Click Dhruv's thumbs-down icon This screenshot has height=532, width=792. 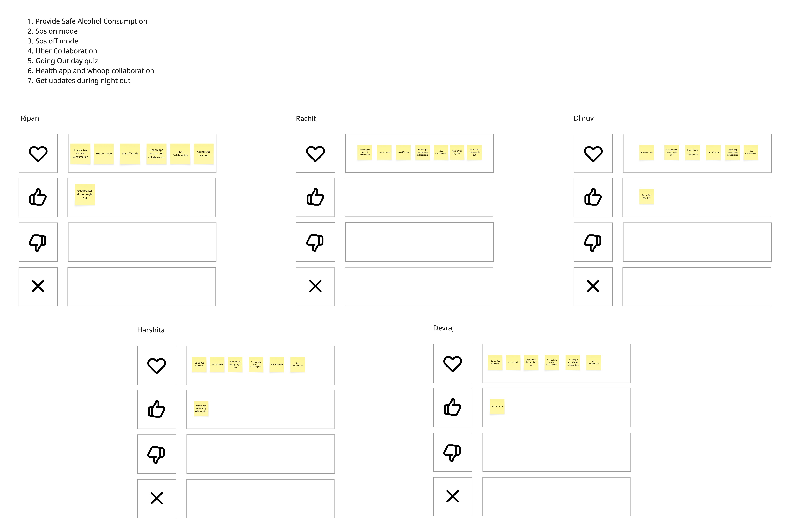[593, 242]
